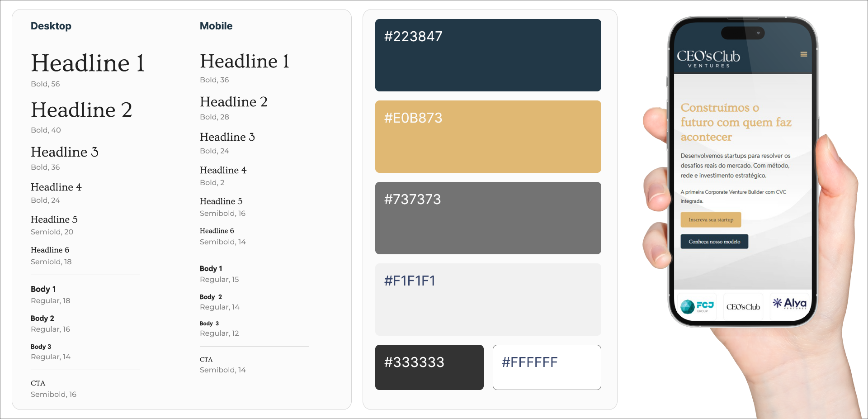Click the CEO'sClub partner logo card at the bottom of the phone

743,307
